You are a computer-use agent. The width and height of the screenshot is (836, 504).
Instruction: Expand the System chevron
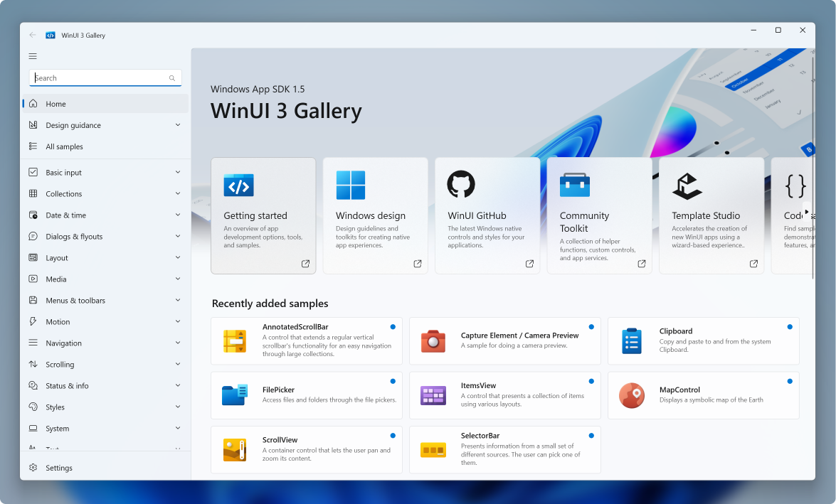click(x=178, y=428)
